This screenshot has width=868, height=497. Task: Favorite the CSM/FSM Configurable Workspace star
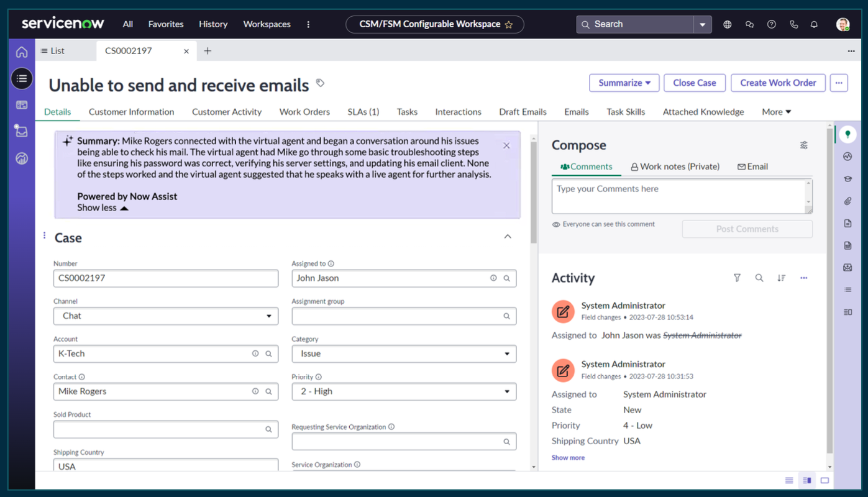509,25
